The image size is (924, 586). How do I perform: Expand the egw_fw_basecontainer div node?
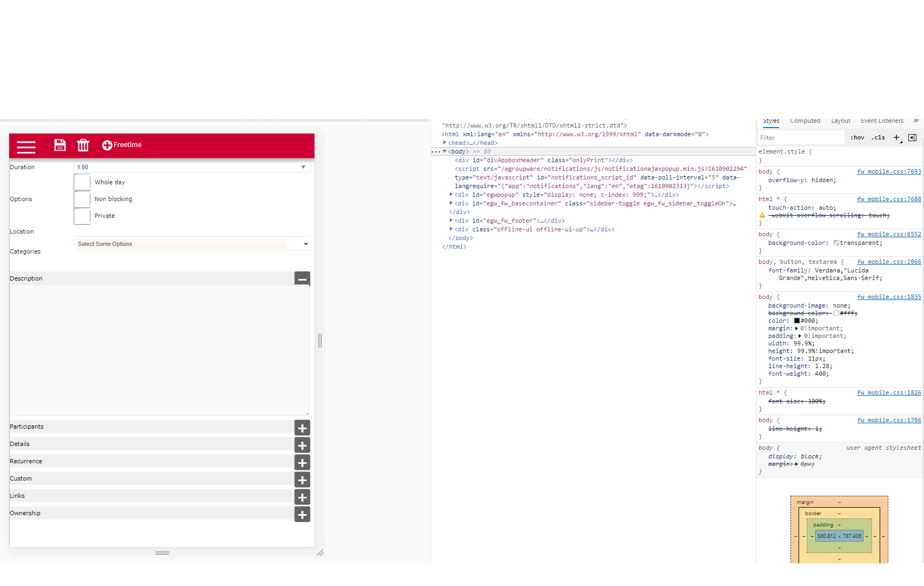click(451, 203)
